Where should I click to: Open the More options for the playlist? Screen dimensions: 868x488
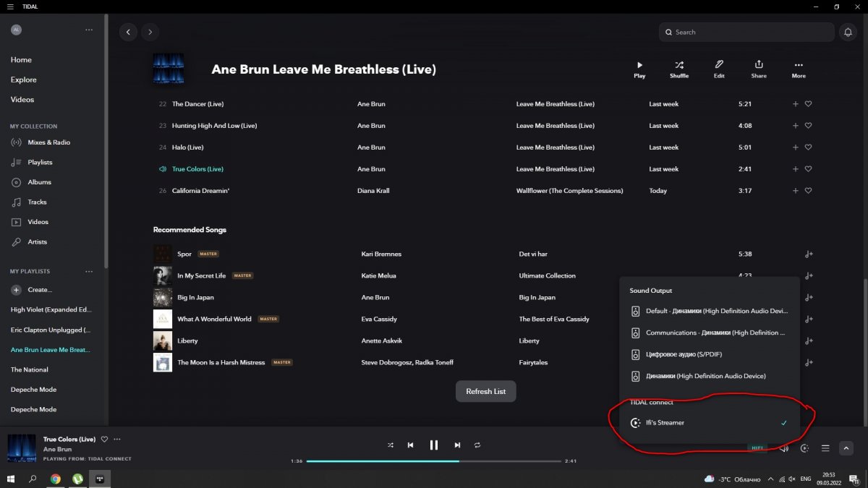click(799, 69)
